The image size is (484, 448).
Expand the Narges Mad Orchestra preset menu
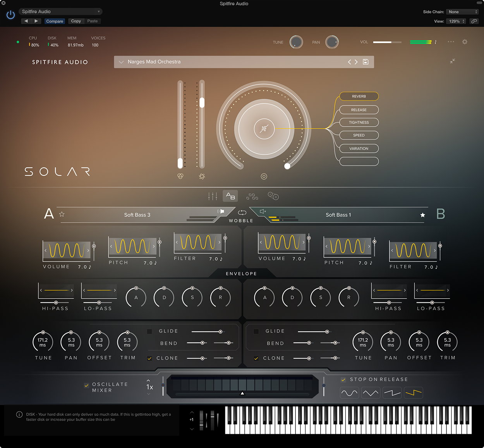tap(121, 62)
